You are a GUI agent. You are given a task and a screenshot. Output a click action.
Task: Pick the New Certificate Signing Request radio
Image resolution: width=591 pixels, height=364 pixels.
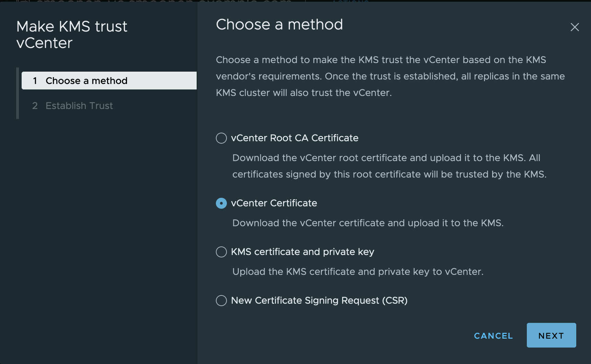tap(221, 301)
